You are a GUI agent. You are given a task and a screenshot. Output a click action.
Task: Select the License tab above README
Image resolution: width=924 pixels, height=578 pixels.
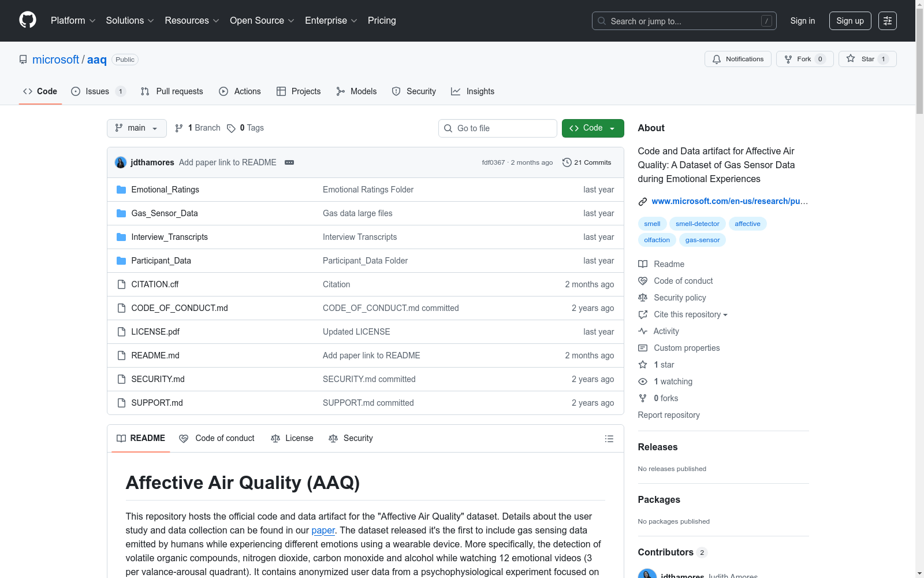[x=292, y=439]
